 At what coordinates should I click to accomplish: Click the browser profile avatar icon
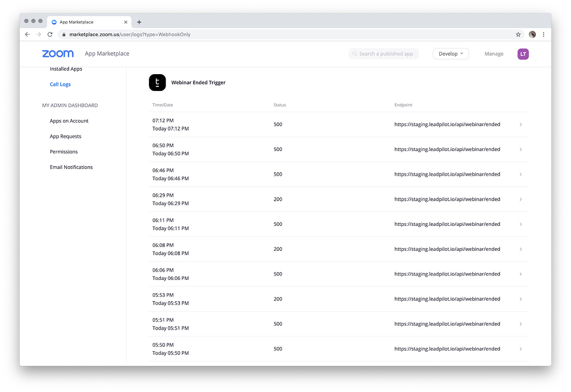tap(532, 34)
